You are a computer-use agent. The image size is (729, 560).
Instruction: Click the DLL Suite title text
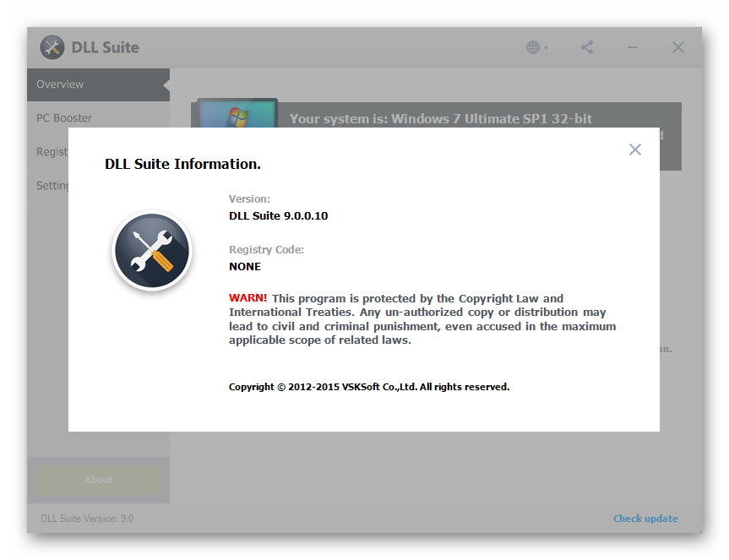coord(105,47)
